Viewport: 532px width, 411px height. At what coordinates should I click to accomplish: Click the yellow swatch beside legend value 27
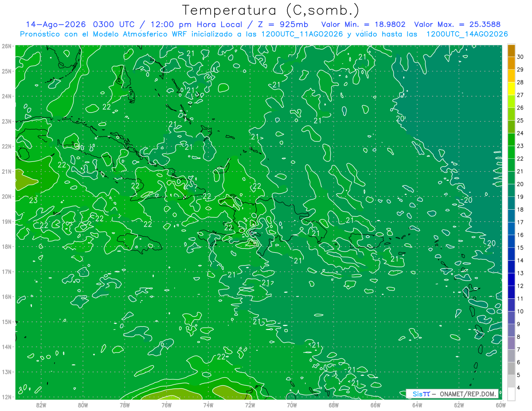pos(511,89)
